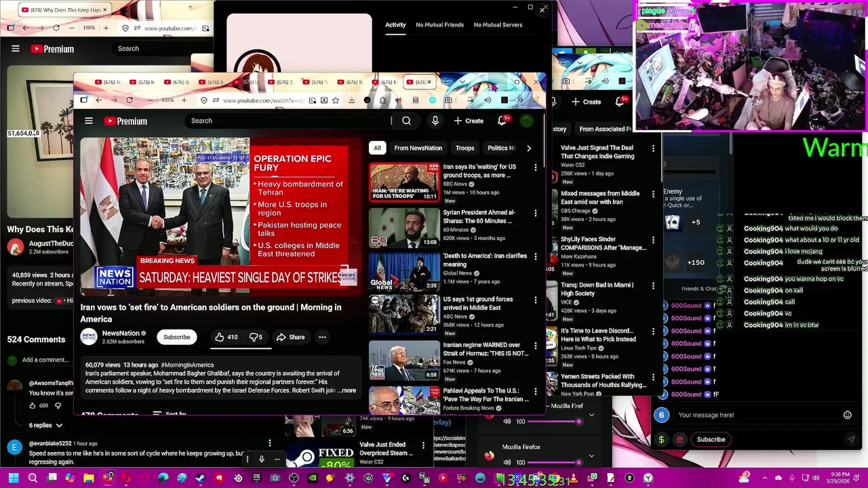The image size is (868, 488).
Task: Open toolbar overflow chevrons in front browser
Action: point(520,100)
